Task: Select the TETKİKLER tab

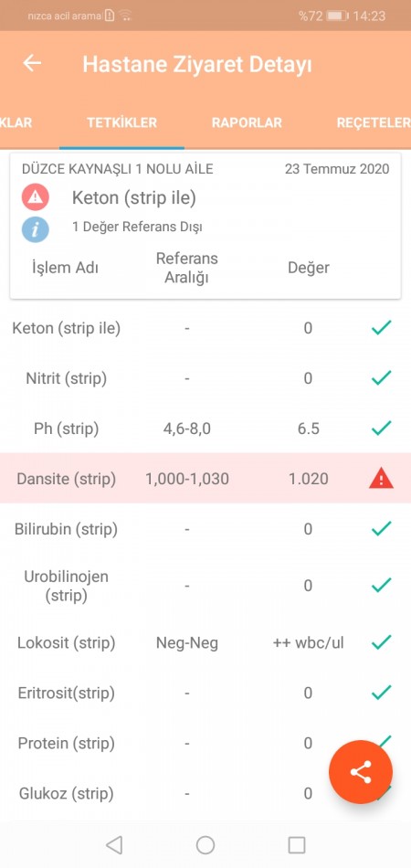Action: [x=121, y=123]
